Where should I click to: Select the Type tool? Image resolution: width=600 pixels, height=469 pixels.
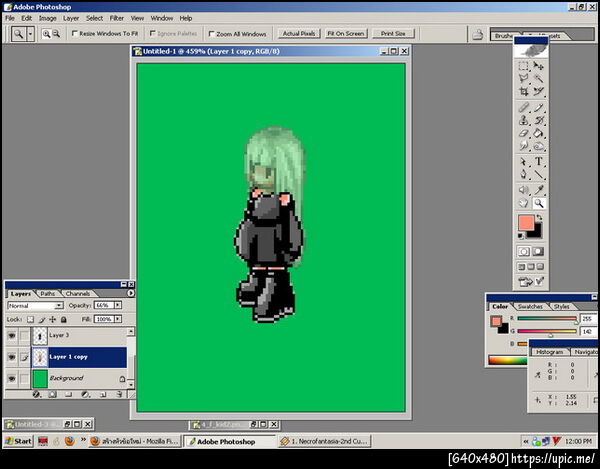pos(538,162)
